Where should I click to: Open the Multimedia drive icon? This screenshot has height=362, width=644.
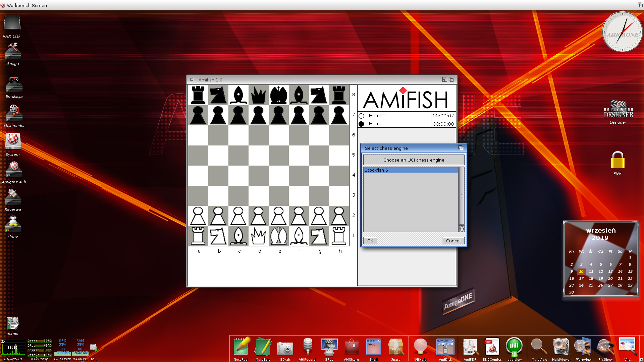pyautogui.click(x=14, y=116)
